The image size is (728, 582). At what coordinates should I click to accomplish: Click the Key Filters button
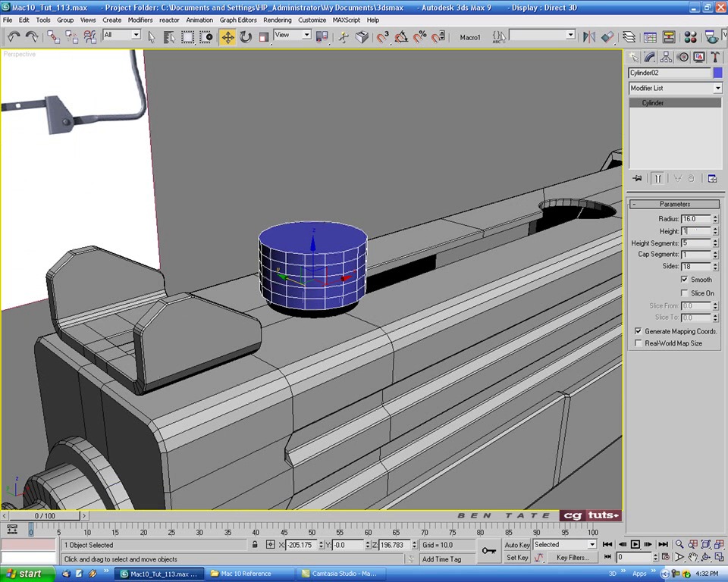[x=573, y=558]
